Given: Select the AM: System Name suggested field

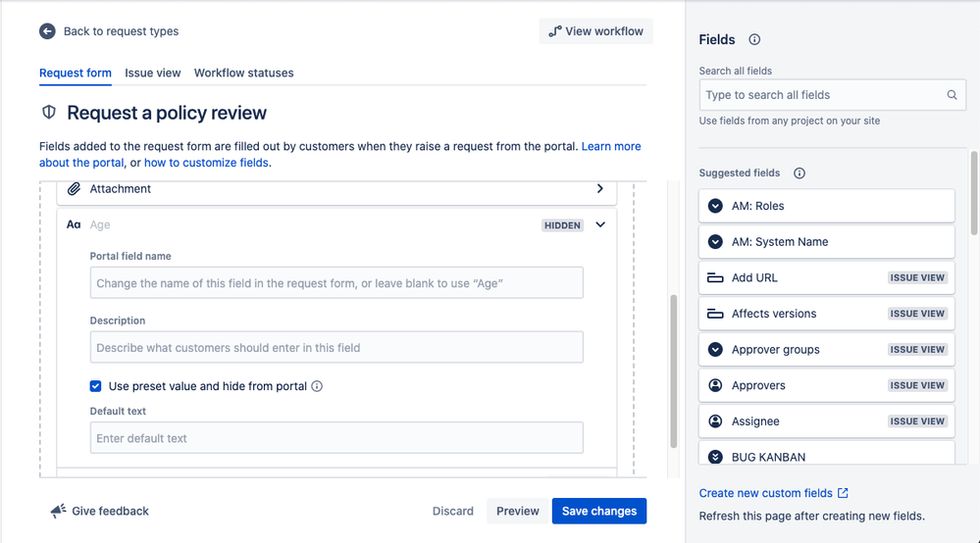Looking at the screenshot, I should pyautogui.click(x=827, y=241).
